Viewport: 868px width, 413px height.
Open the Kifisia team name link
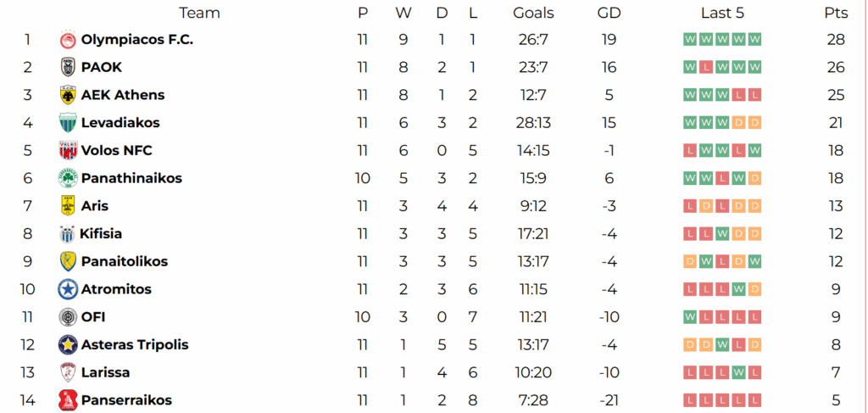106,234
